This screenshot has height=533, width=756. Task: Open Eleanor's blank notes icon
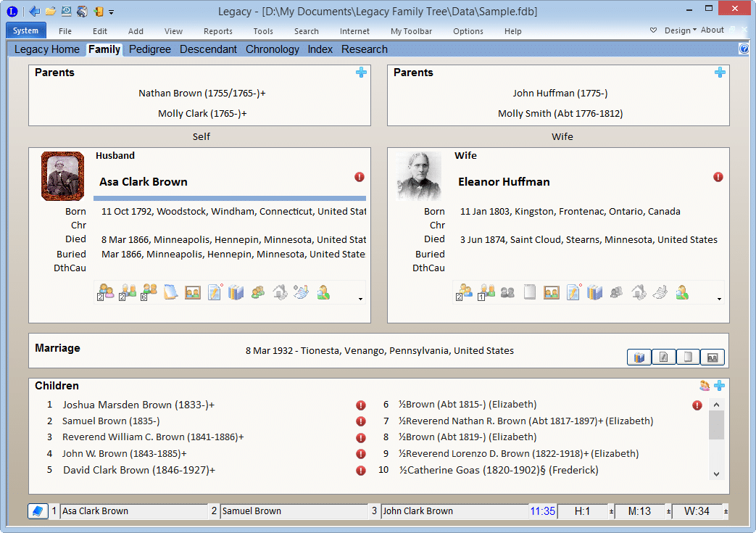tap(529, 292)
